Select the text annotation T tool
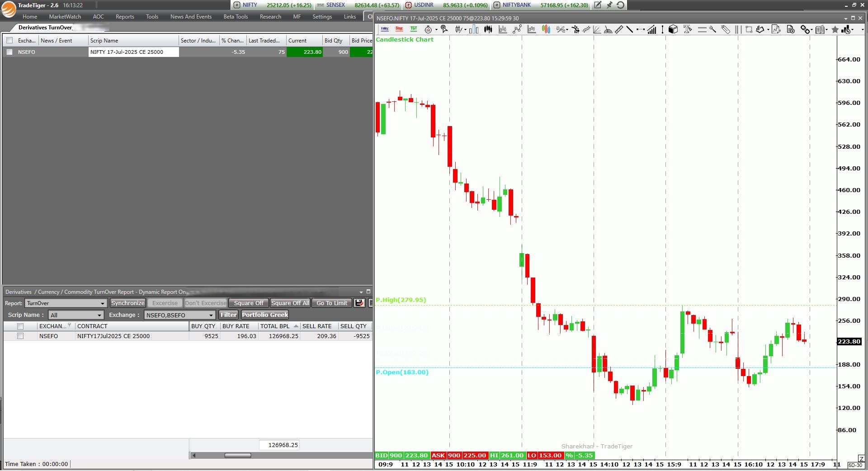The image size is (868, 471). (688, 29)
